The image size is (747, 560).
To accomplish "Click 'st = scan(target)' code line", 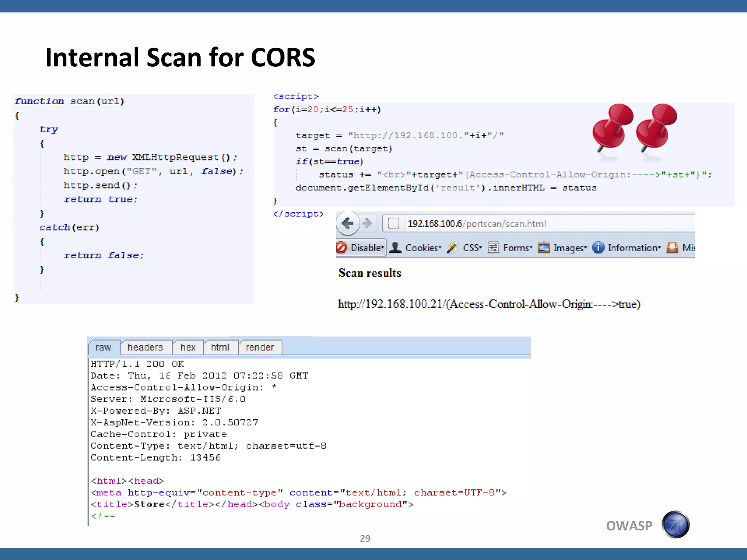I will (344, 148).
